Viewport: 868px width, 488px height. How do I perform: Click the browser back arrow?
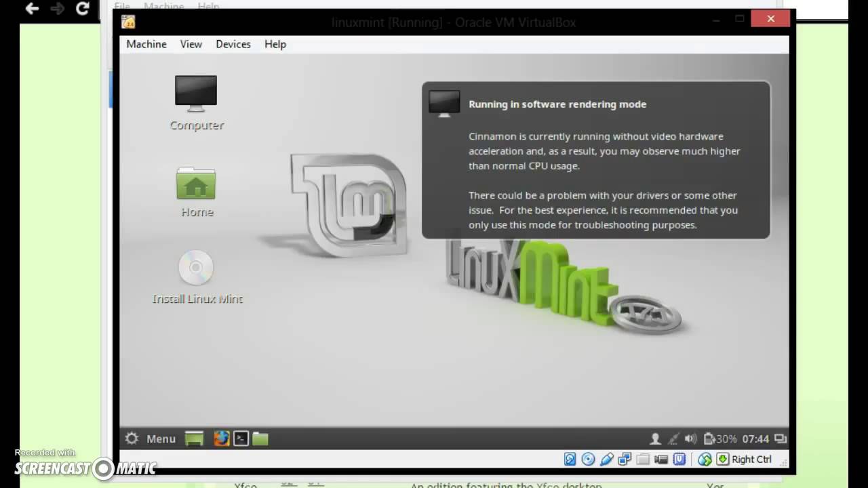coord(31,9)
